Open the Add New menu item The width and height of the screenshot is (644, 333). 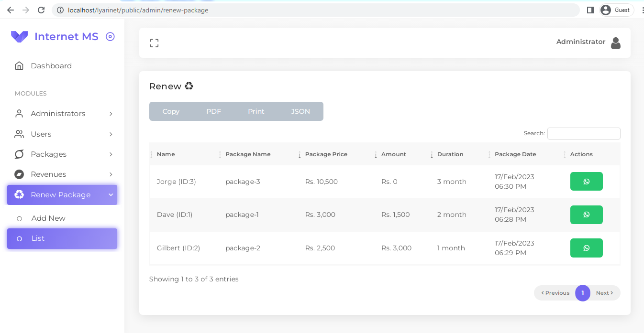coord(48,218)
